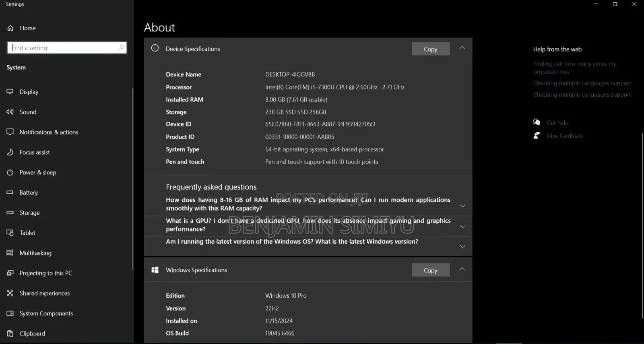Click the Notifications & actions icon
644x344 pixels.
(10, 132)
